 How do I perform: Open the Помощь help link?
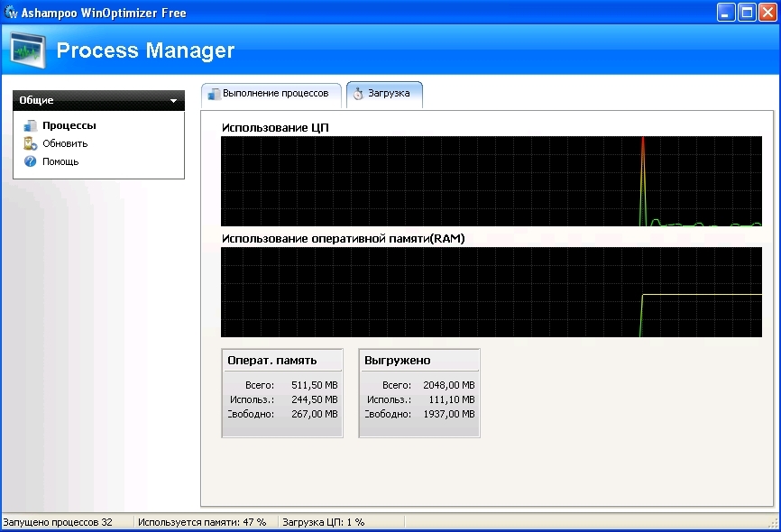click(60, 161)
